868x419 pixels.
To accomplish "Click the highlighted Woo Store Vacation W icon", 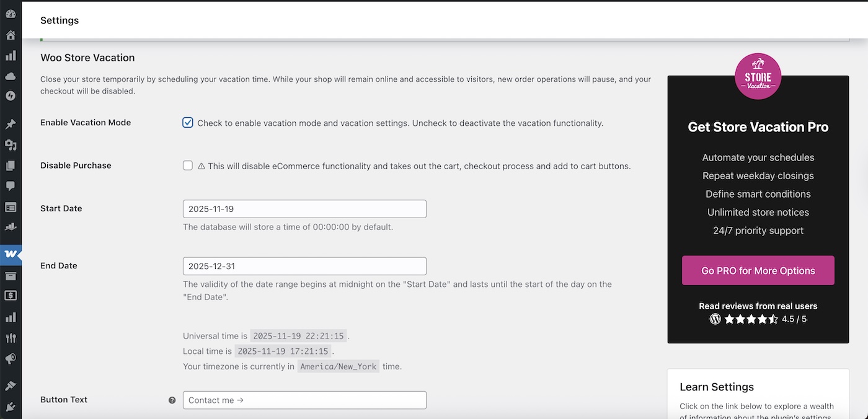I will pyautogui.click(x=11, y=254).
